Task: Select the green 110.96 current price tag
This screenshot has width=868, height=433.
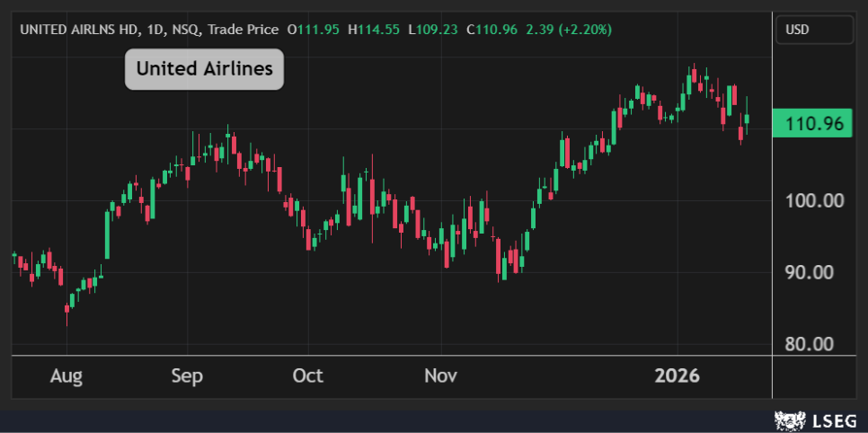Action: click(814, 124)
